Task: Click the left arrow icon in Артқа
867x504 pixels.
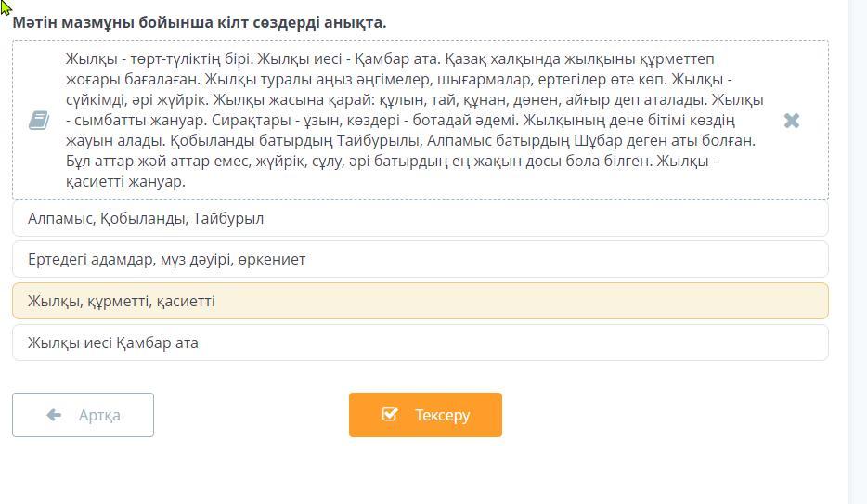Action: point(54,415)
